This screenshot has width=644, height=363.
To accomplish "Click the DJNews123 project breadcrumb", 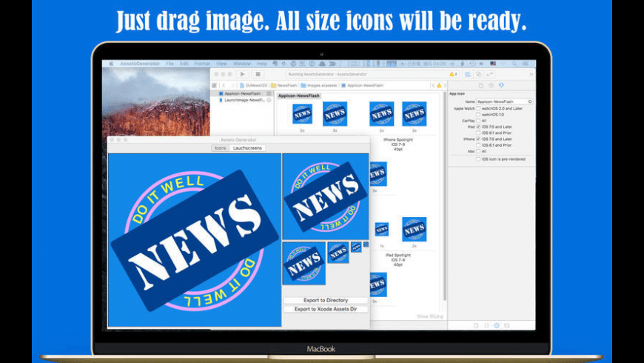I will pos(254,85).
